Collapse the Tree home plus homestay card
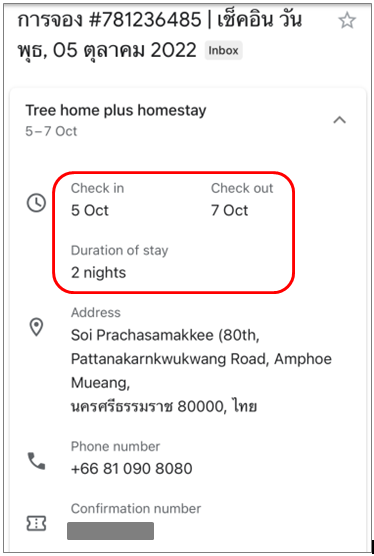Screen dimensions: 374x556 [340, 120]
